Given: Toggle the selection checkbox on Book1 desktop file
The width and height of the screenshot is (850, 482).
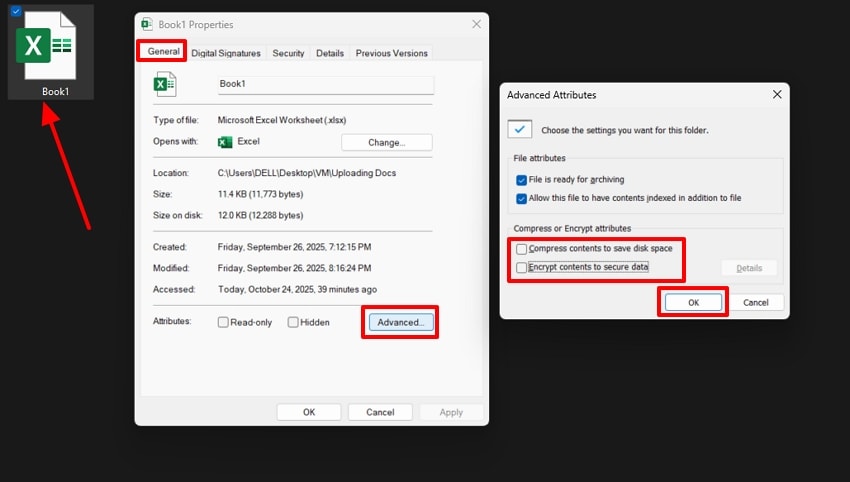Looking at the screenshot, I should (x=16, y=11).
